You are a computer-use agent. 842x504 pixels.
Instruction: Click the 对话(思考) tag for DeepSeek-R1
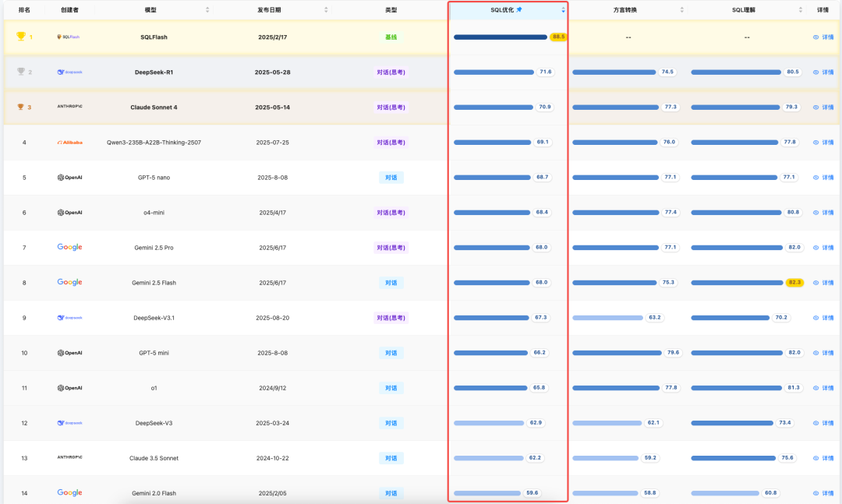(391, 72)
